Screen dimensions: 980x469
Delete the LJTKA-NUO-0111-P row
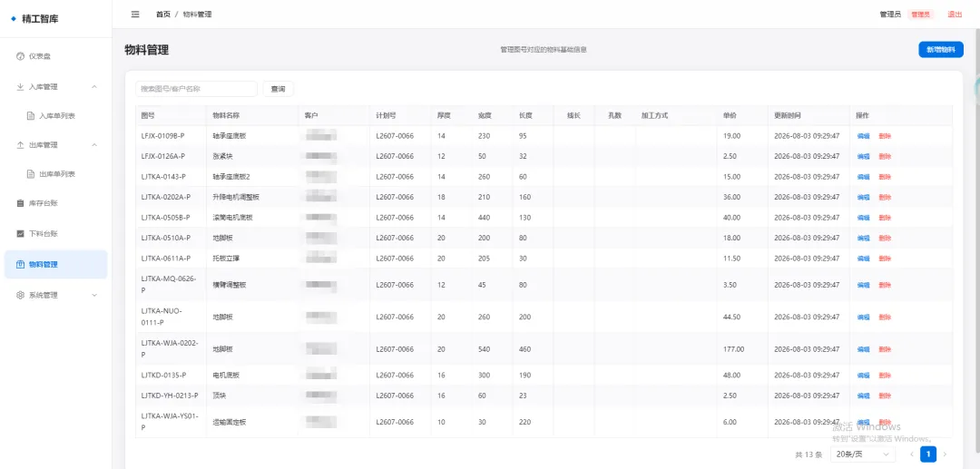[x=885, y=318]
